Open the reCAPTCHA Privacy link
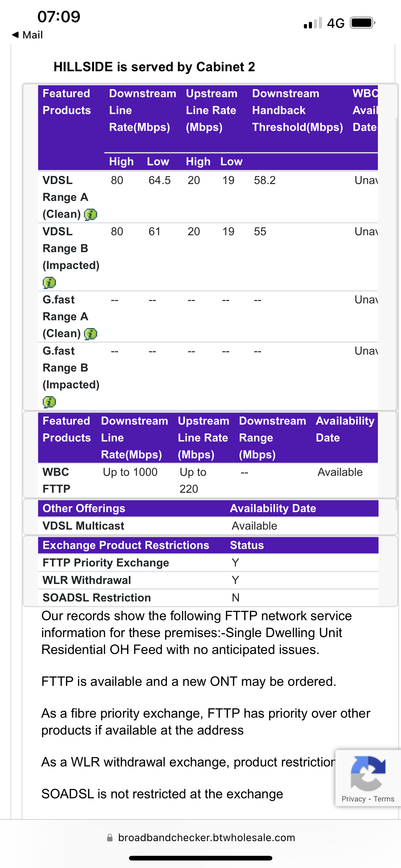Viewport: 401px width, 868px height. click(x=353, y=799)
